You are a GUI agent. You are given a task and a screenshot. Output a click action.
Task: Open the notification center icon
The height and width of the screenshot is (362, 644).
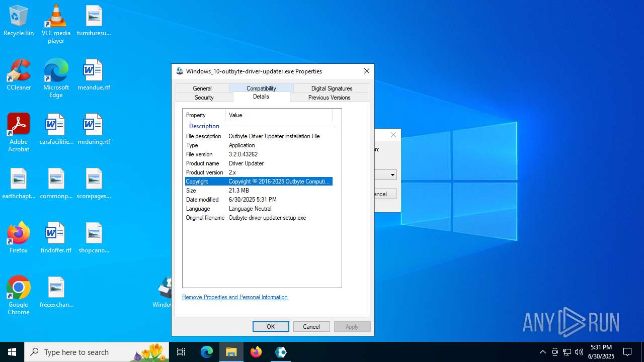(x=627, y=352)
